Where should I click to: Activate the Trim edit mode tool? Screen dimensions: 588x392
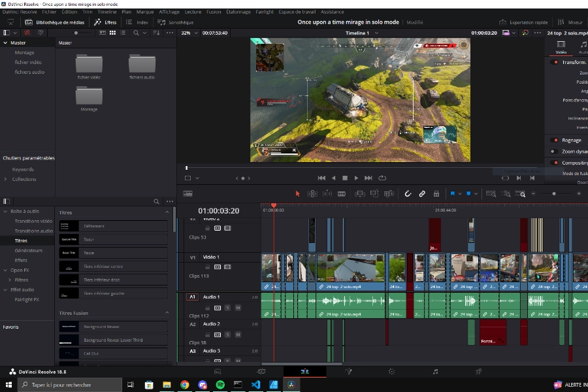312,193
